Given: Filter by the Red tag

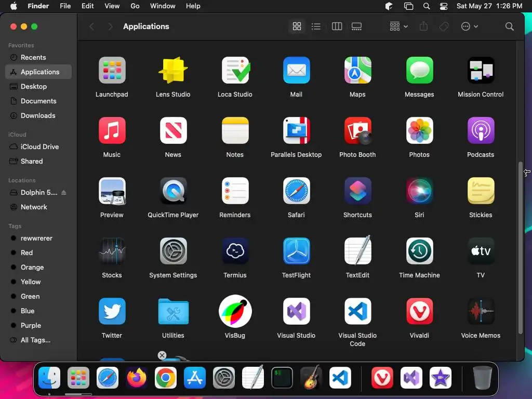Looking at the screenshot, I should coord(38,253).
